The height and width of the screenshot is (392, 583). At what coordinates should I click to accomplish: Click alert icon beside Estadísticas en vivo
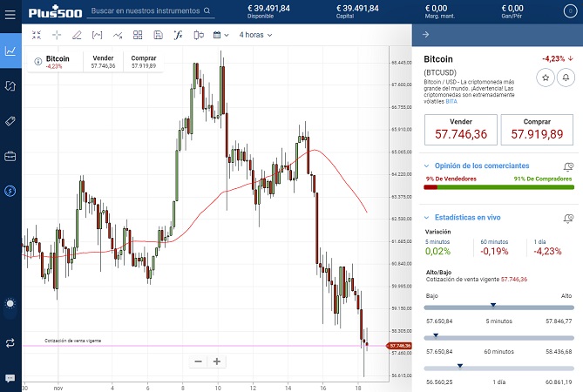[568, 218]
